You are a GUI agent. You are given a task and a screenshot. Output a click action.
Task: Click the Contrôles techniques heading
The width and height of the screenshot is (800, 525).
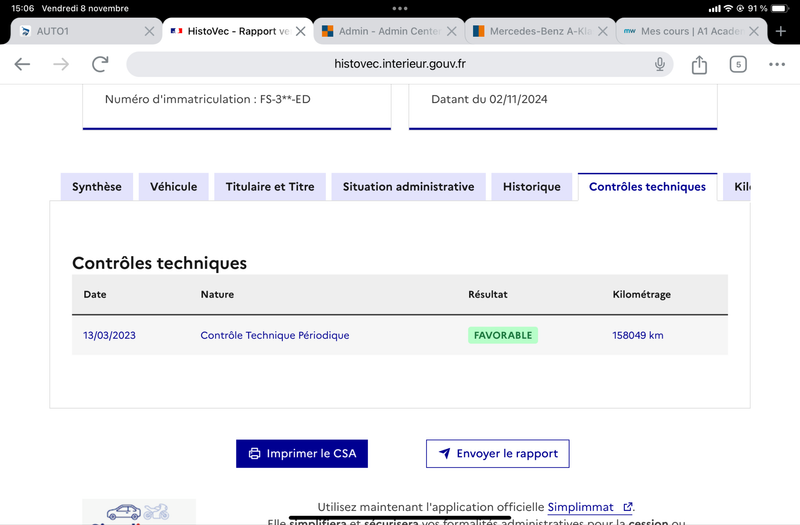tap(159, 263)
